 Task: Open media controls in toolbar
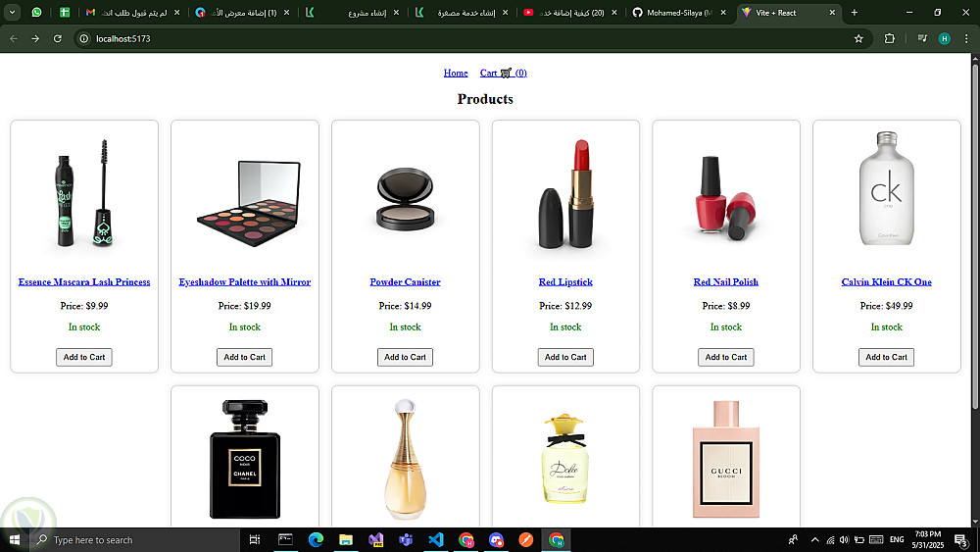[922, 39]
